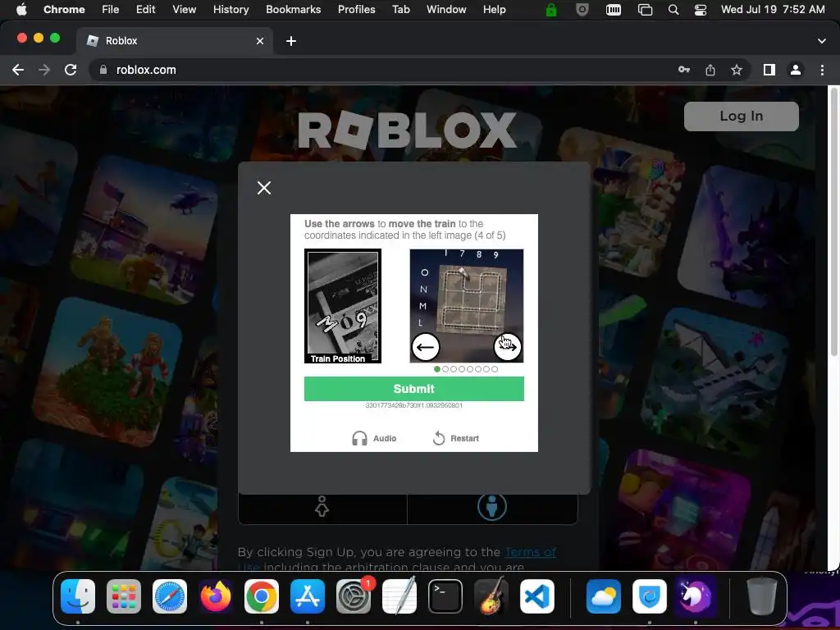The image size is (840, 630).
Task: Open the Chrome application menu
Action: [x=64, y=10]
